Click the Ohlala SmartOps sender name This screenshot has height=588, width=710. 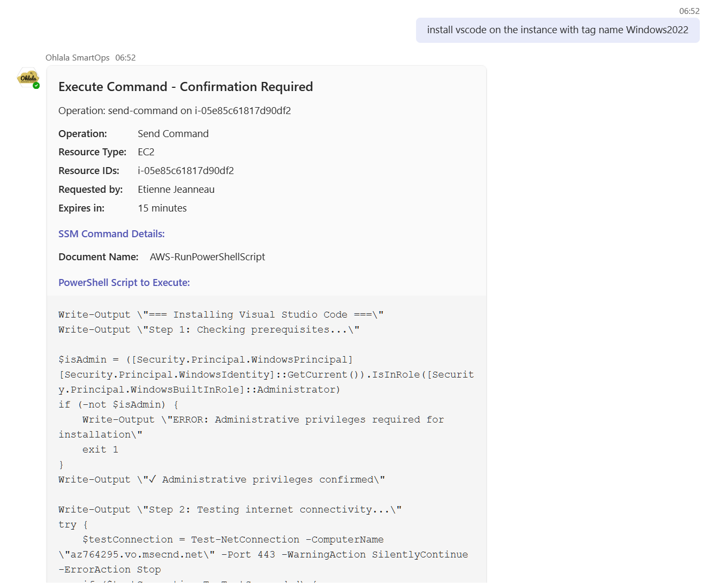pyautogui.click(x=77, y=58)
